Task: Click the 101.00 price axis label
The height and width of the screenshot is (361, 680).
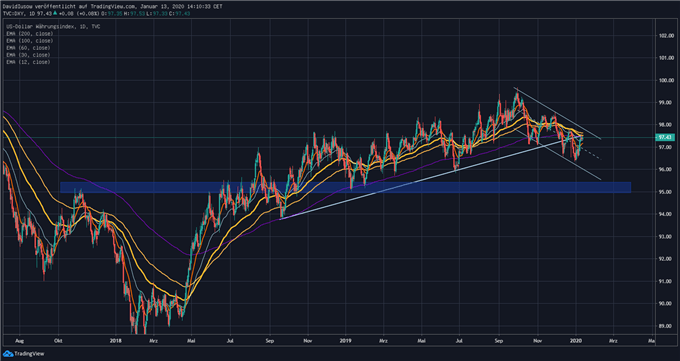Action: pos(667,58)
